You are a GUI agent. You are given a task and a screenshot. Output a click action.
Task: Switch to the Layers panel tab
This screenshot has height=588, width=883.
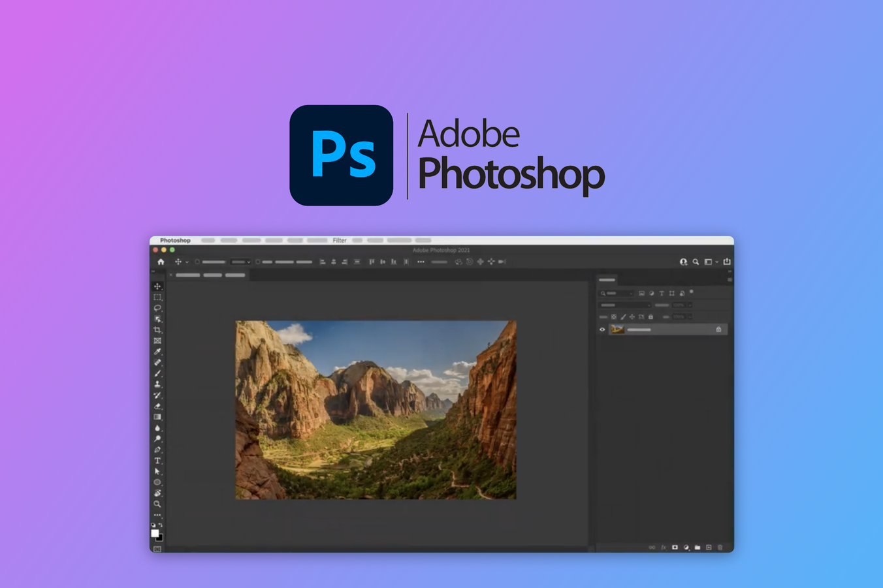pos(607,280)
